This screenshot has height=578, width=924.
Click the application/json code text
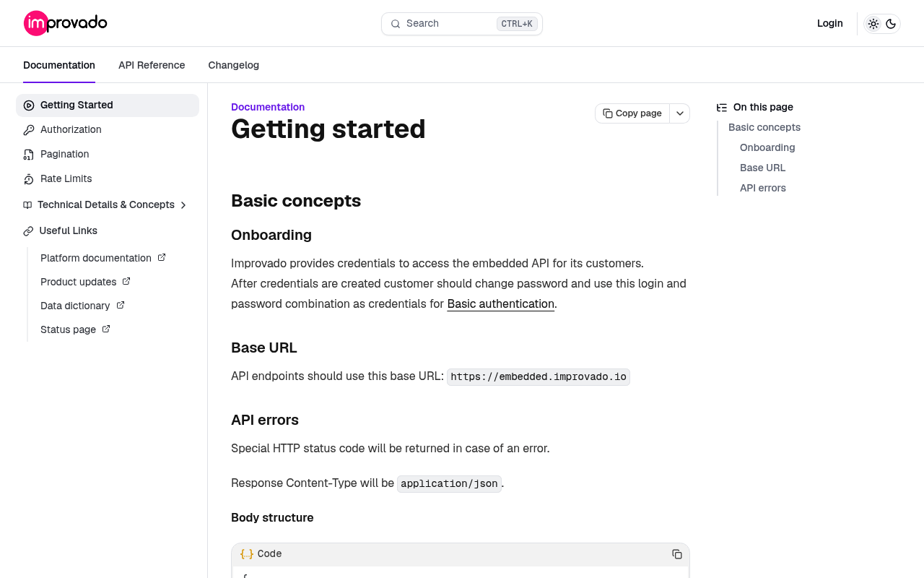click(x=449, y=484)
